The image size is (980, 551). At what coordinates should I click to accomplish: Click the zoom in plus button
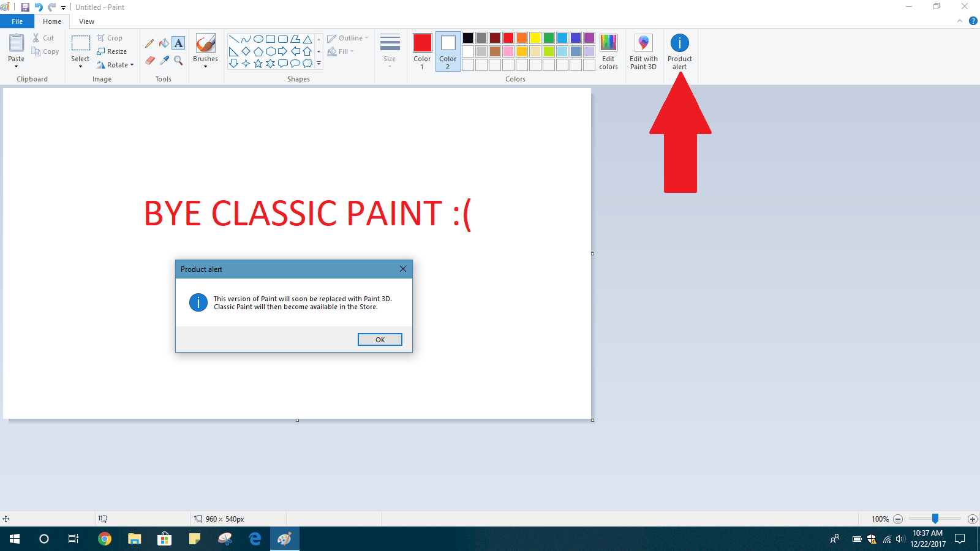coord(972,519)
